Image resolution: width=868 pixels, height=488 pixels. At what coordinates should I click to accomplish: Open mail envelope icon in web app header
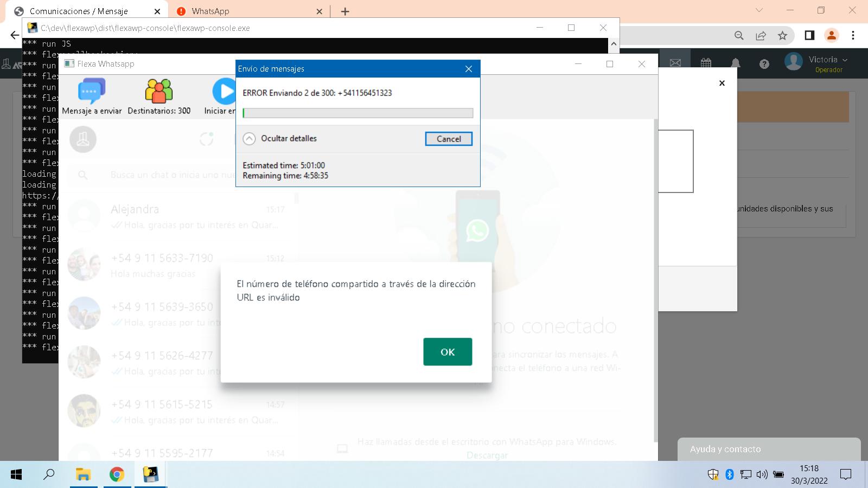[x=675, y=63]
